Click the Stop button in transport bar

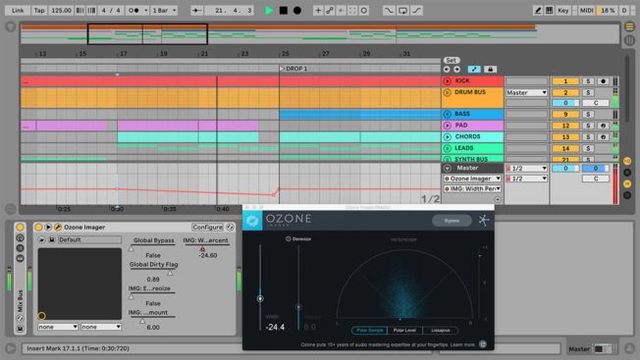(283, 11)
